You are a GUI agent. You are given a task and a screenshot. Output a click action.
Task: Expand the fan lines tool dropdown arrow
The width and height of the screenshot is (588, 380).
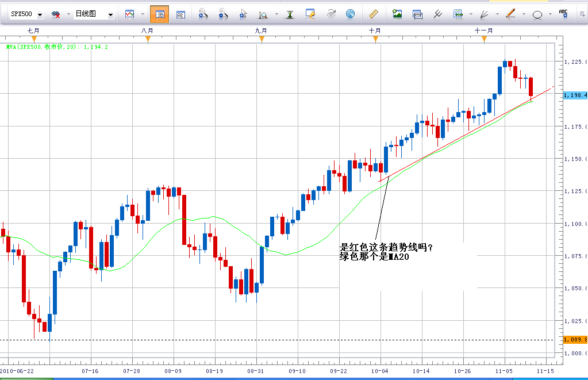(x=497, y=14)
